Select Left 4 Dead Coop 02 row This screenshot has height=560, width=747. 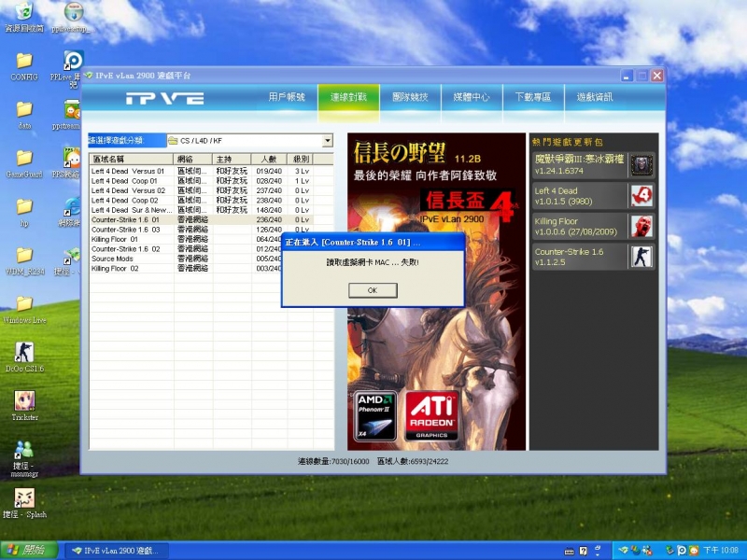(x=211, y=201)
